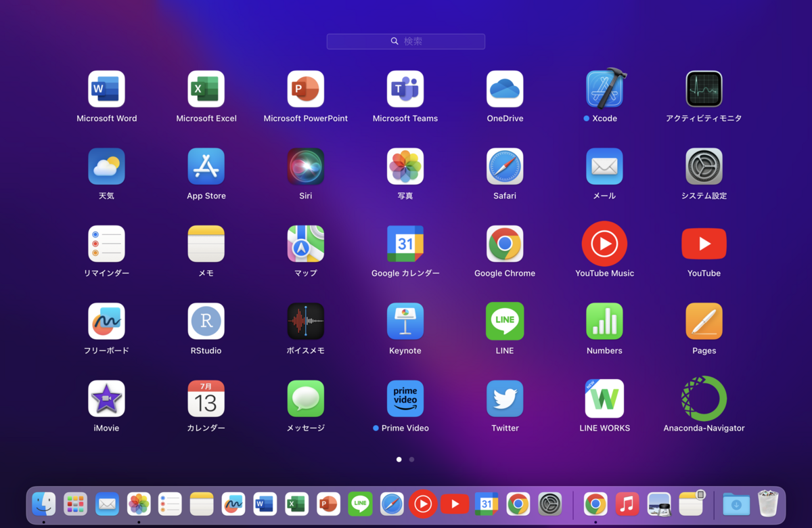The width and height of the screenshot is (812, 528).
Task: Launch Anaconda-Navigator
Action: pyautogui.click(x=704, y=399)
